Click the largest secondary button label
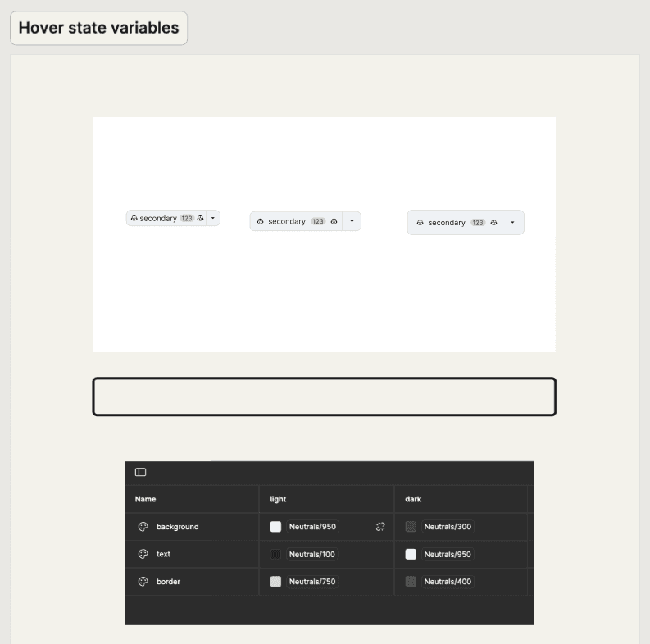 [447, 223]
